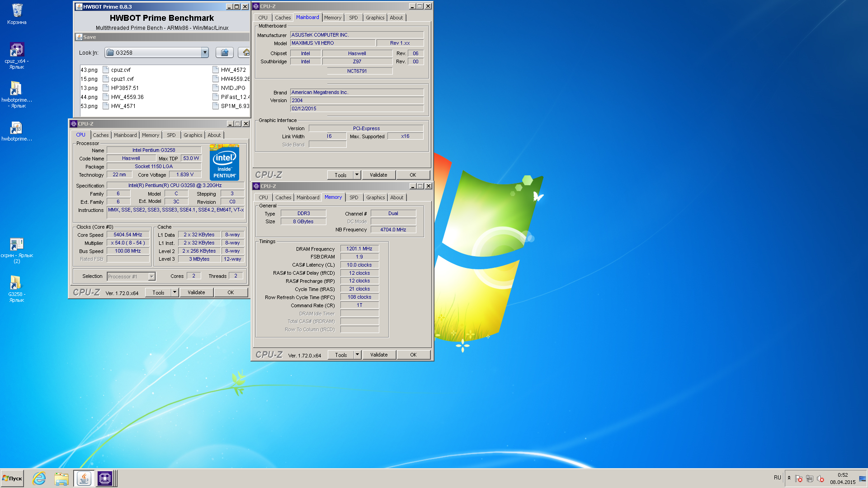Click the Show Desktop icon in tray corner

click(x=863, y=479)
